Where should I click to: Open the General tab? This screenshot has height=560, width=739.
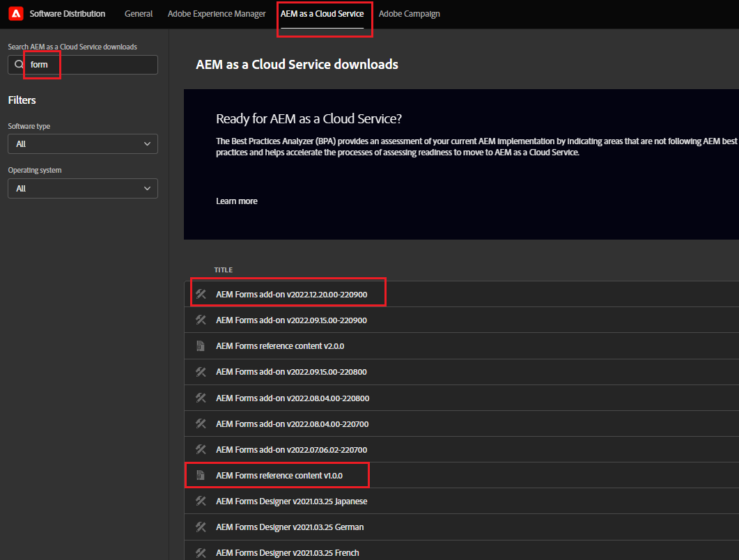pyautogui.click(x=139, y=13)
